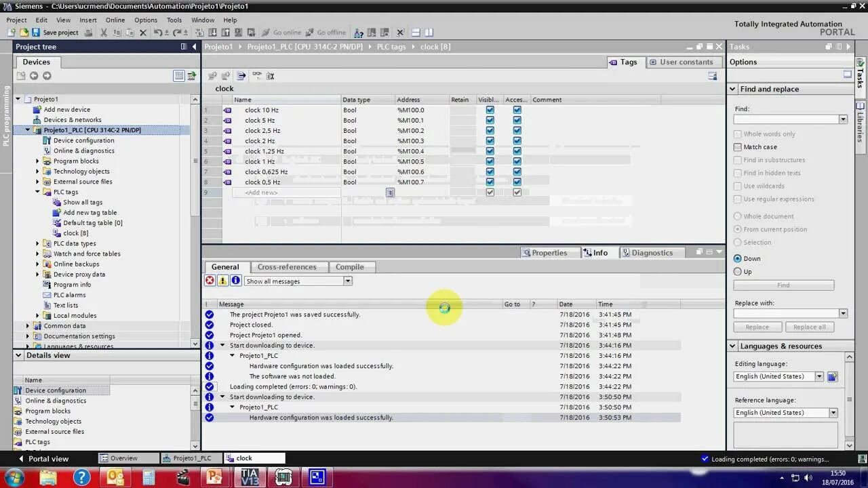
Task: Collapse the Find and replace section
Action: 732,89
